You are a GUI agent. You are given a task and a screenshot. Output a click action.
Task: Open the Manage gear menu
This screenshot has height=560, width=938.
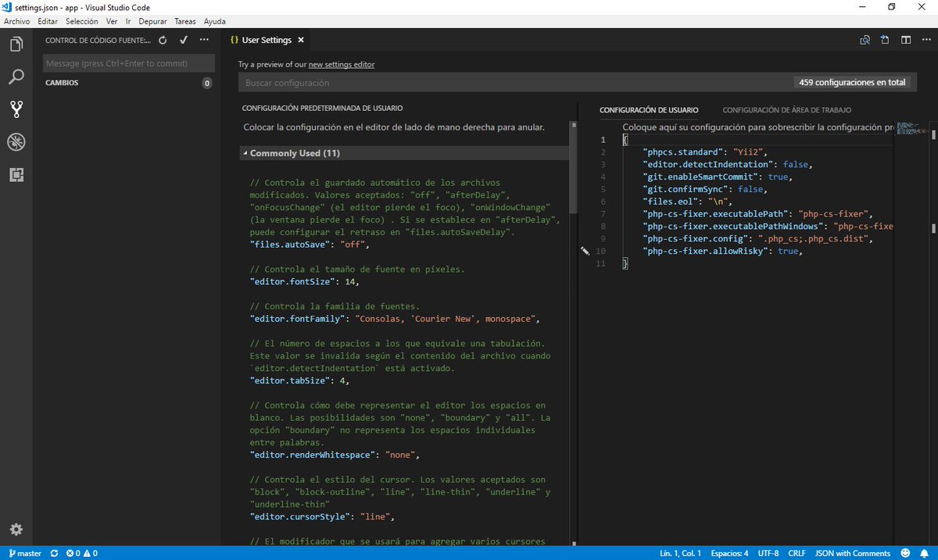(x=16, y=529)
